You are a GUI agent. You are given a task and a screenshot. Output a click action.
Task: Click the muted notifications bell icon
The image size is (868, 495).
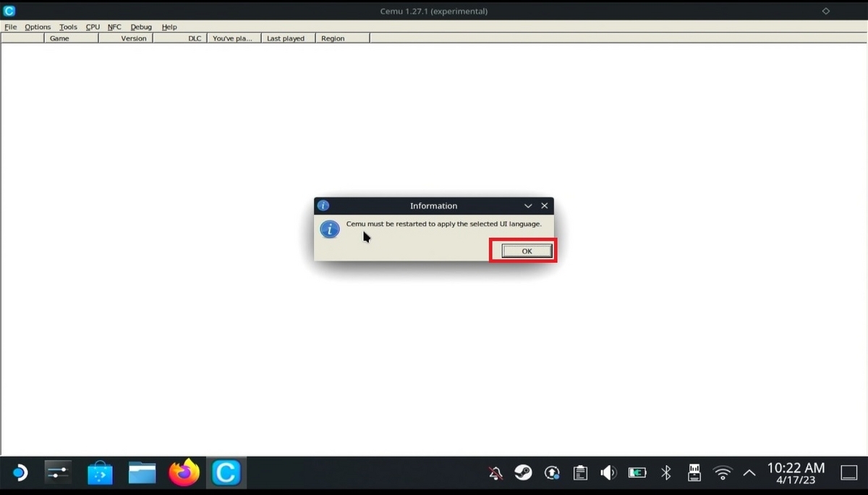pos(495,473)
